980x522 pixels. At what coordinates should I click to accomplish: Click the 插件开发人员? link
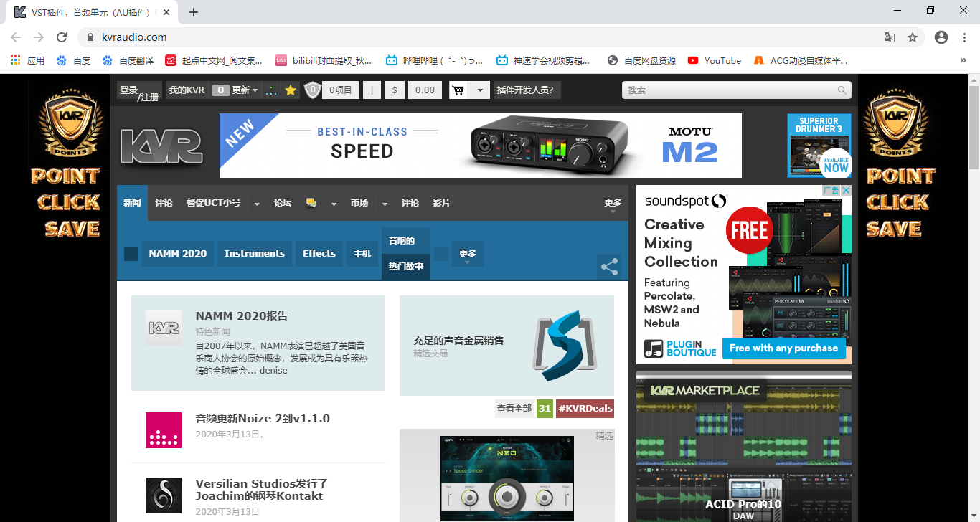[527, 90]
